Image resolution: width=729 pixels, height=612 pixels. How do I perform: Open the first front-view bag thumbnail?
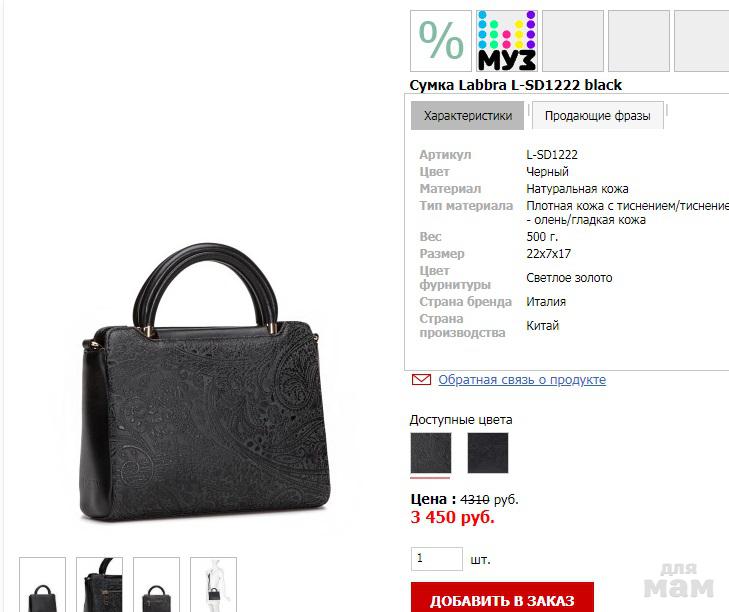(x=42, y=585)
